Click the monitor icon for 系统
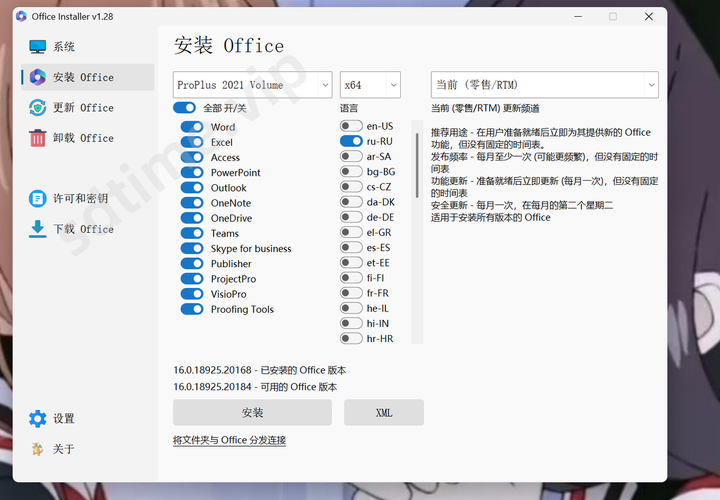Image resolution: width=720 pixels, height=500 pixels. click(38, 47)
